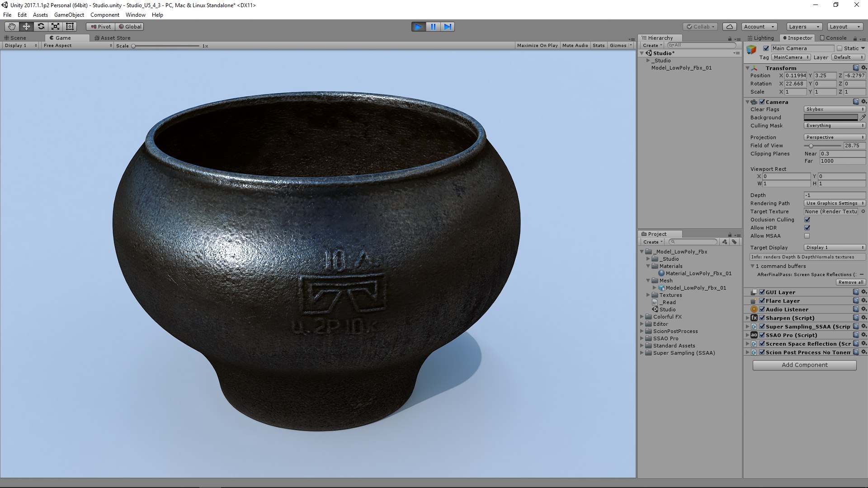
Task: Click the Field of View slider
Action: point(822,146)
